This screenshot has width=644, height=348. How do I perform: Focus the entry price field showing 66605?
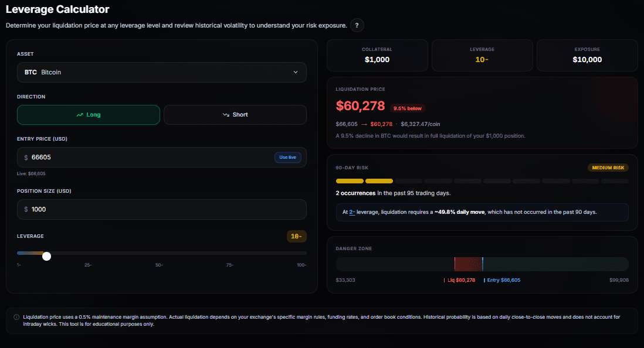pyautogui.click(x=161, y=157)
